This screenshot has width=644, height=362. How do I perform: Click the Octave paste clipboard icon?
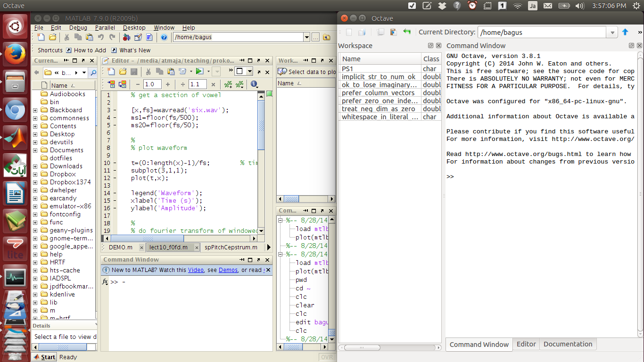393,32
